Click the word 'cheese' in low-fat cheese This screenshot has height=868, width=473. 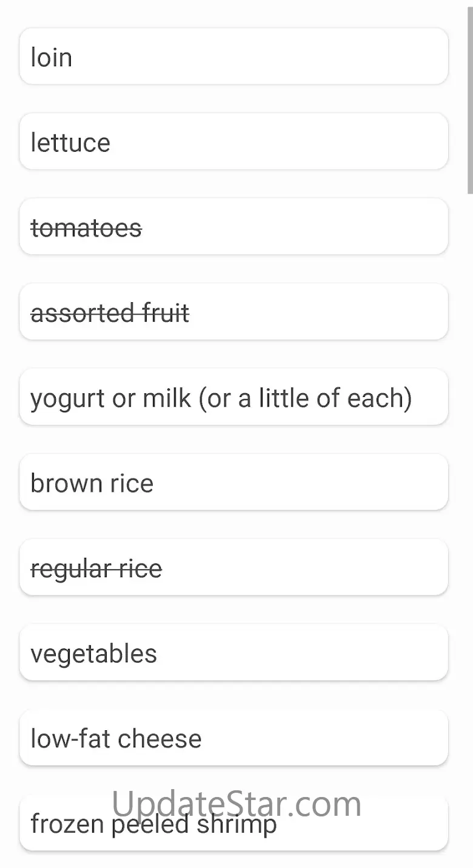[x=159, y=739]
